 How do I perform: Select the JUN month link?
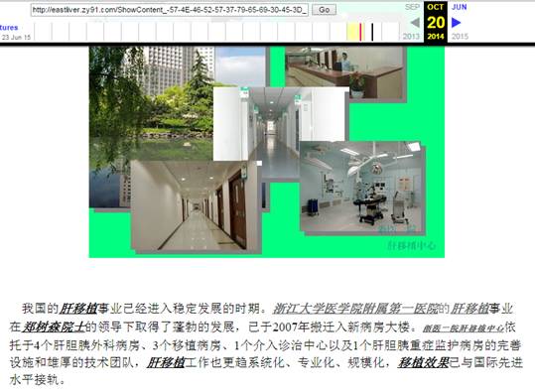click(x=459, y=7)
